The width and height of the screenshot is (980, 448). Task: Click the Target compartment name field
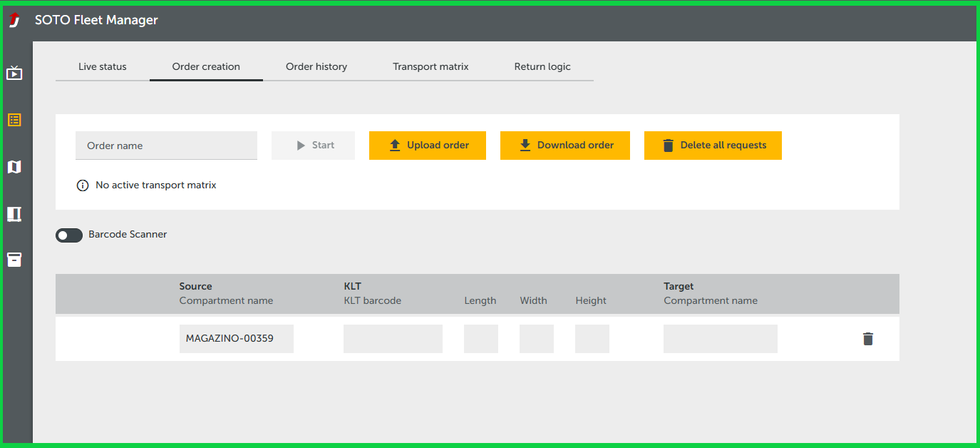tap(721, 339)
